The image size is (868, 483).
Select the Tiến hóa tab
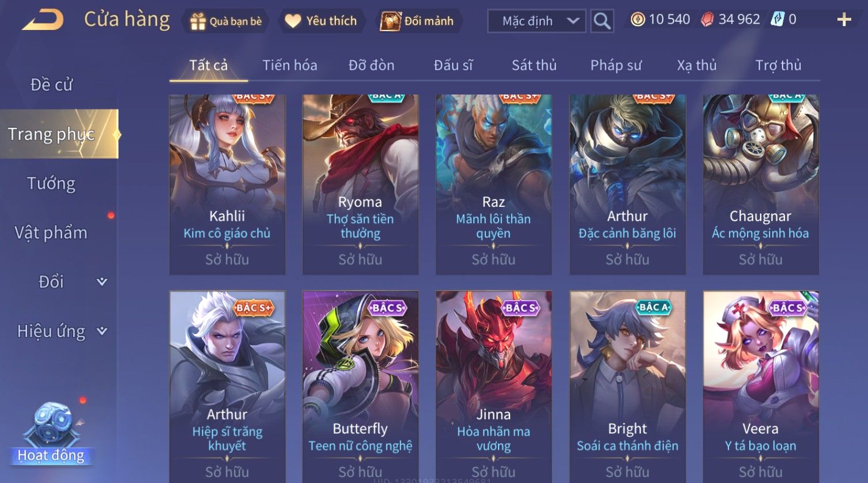point(290,65)
